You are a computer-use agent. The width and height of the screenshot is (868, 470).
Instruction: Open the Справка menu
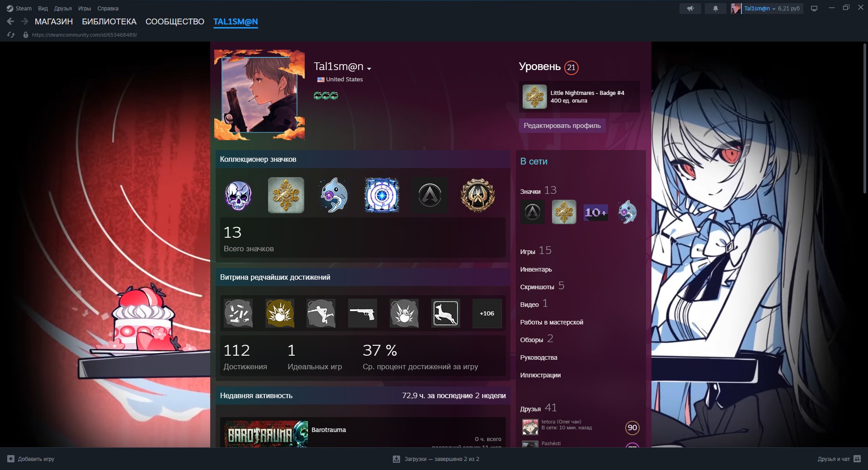[x=108, y=9]
